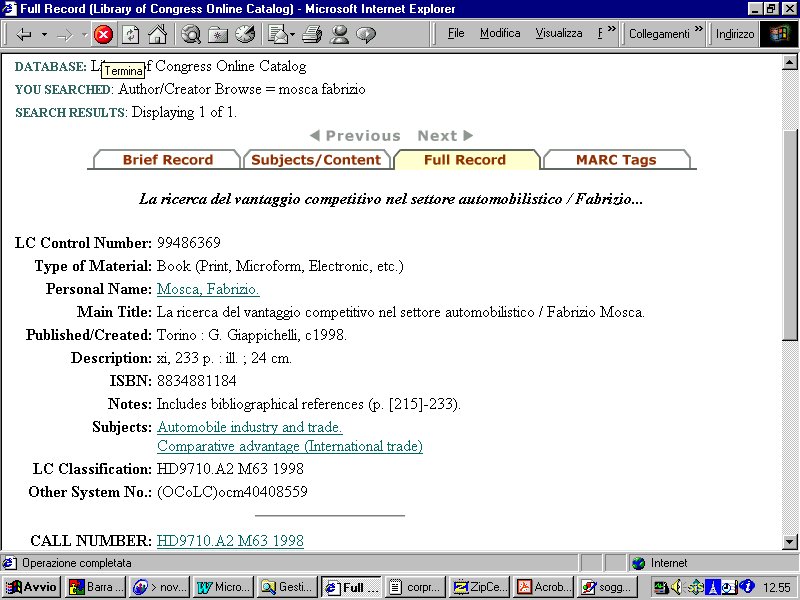800x600 pixels.
Task: Expand the Back button history dropdown
Action: [x=44, y=34]
